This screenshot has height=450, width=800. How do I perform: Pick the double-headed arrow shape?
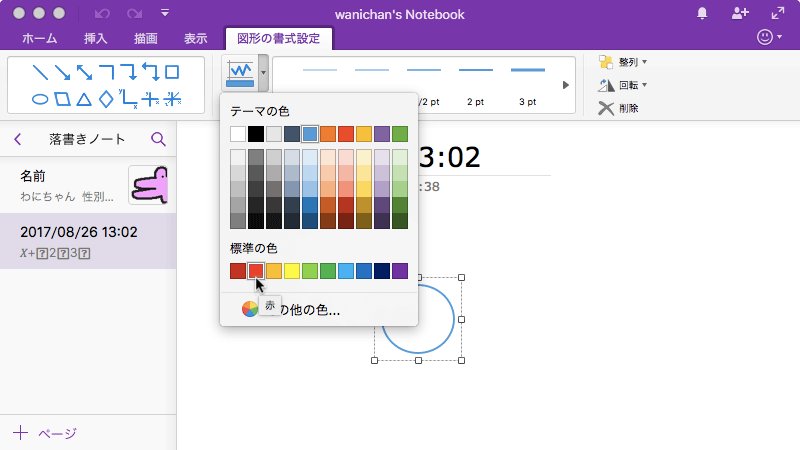(x=84, y=72)
